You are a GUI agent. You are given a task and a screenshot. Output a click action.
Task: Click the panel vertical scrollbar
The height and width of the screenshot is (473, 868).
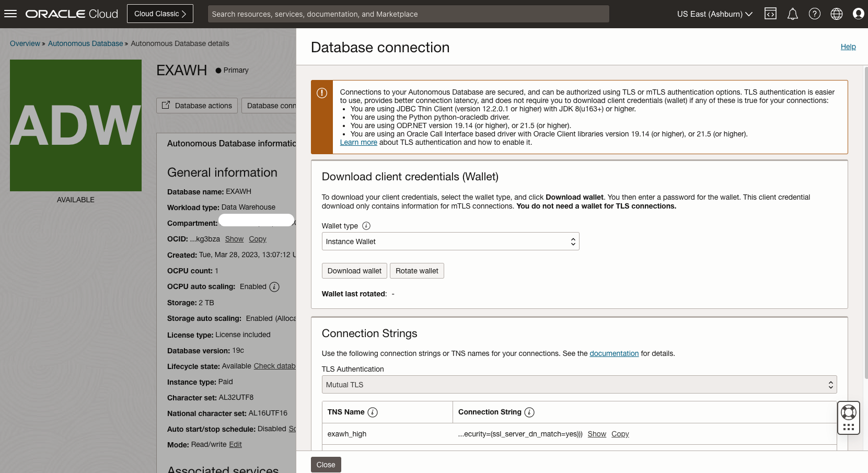click(x=865, y=222)
